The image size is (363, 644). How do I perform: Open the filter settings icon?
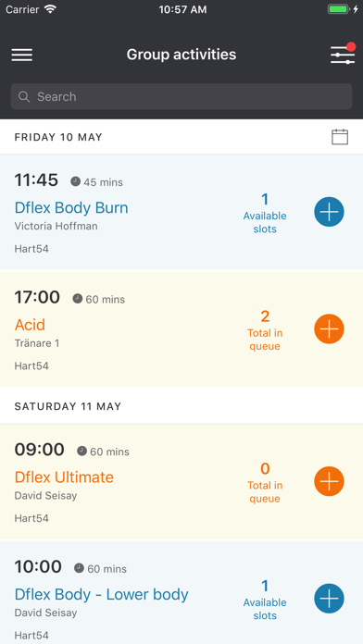(x=343, y=55)
